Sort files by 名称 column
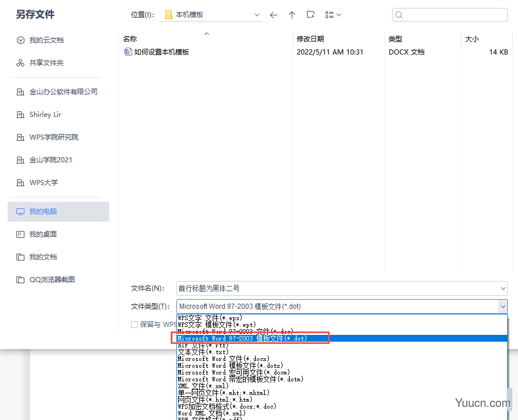Screen dimensions: 518x420 tap(130, 39)
